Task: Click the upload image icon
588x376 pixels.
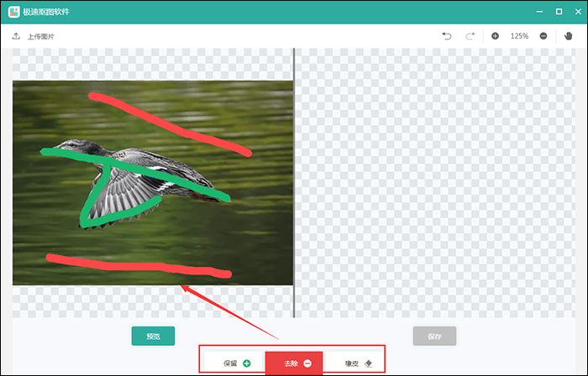Action: (16, 36)
